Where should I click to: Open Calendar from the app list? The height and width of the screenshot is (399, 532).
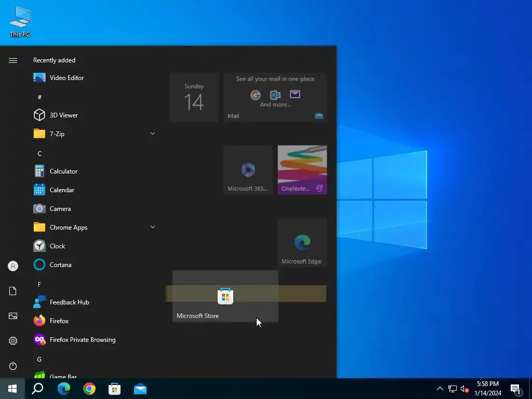pyautogui.click(x=94, y=190)
